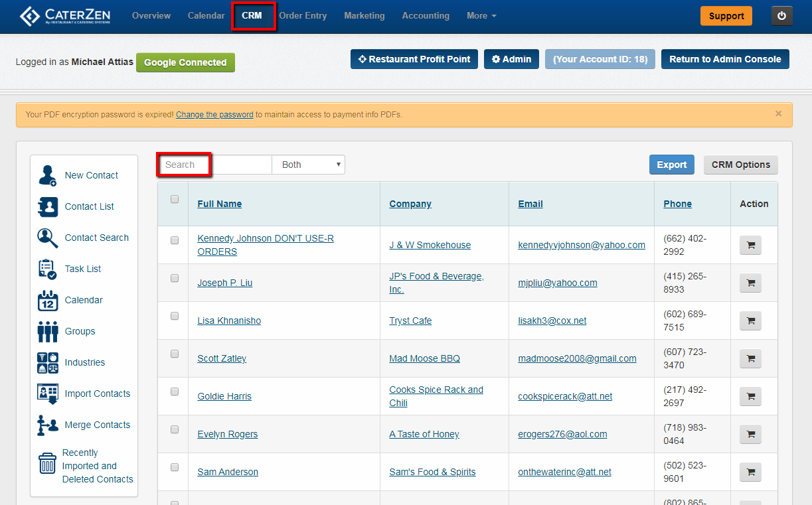This screenshot has width=812, height=505.
Task: Click the CaterZen logo
Action: [x=64, y=16]
